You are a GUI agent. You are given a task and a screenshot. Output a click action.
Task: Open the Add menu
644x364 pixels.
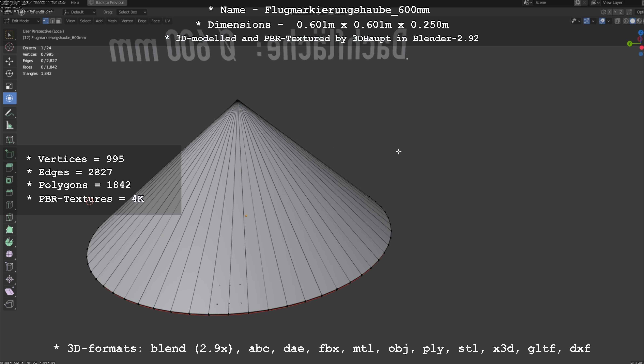pos(99,21)
